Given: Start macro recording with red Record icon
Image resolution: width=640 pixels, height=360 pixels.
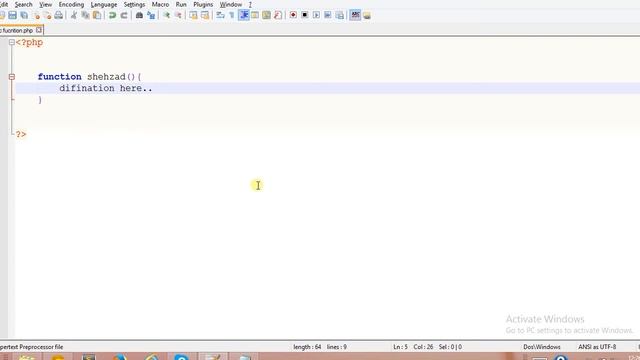Looking at the screenshot, I should (293, 16).
